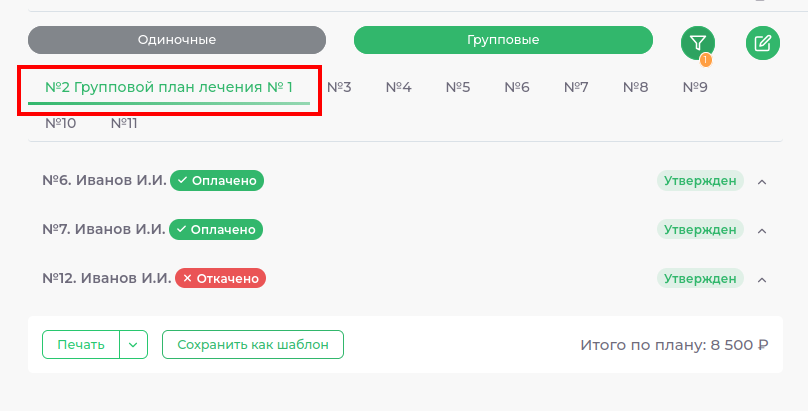Open the filter icon button
The width and height of the screenshot is (808, 411).
[x=698, y=42]
